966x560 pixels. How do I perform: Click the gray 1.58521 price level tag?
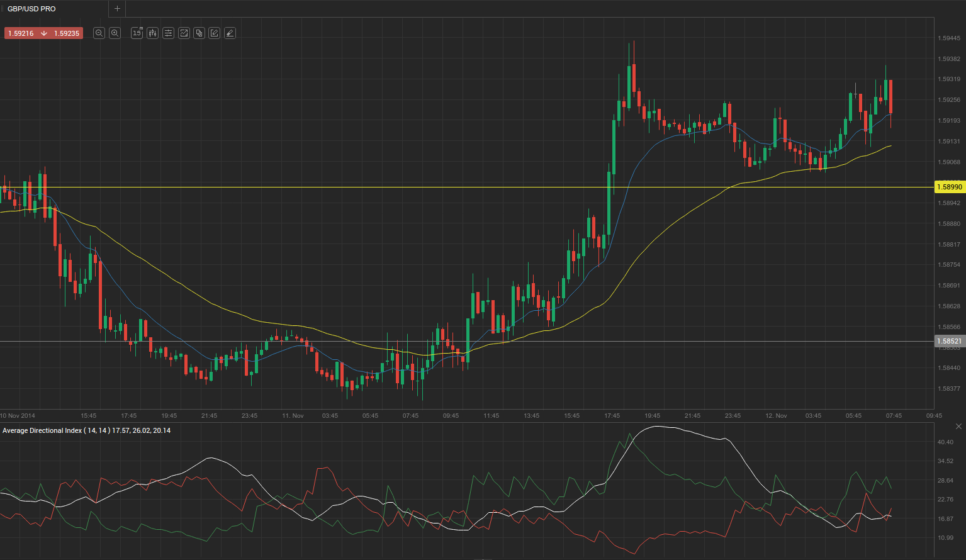point(950,341)
